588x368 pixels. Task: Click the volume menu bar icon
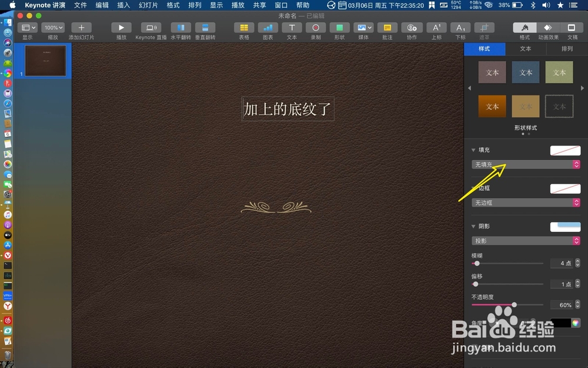point(546,5)
